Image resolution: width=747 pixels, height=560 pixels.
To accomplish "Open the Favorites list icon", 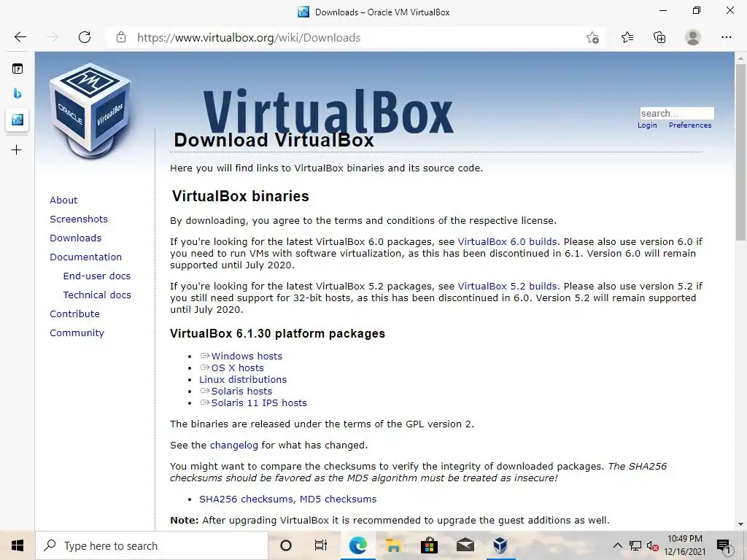I will pos(627,37).
